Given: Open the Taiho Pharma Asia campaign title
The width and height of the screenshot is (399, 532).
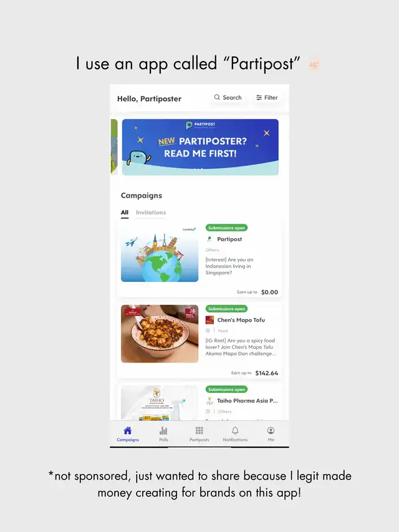Looking at the screenshot, I should pyautogui.click(x=248, y=400).
